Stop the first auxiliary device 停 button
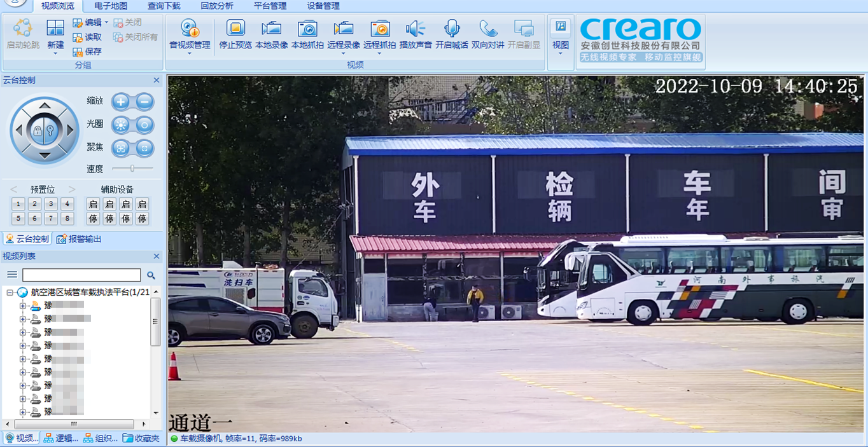868x447 pixels. (93, 219)
